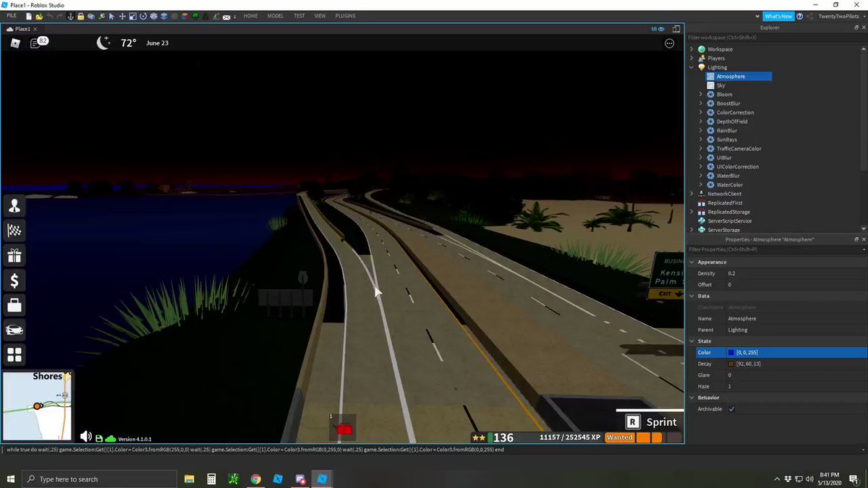This screenshot has height=488, width=868.
Task: Toggle the UI visibility button in viewport
Action: [659, 29]
